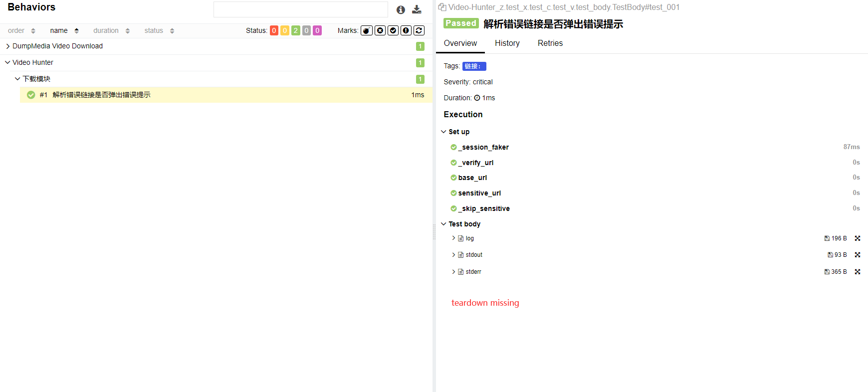Toggle the new passed checkmark mark filter
The height and width of the screenshot is (392, 868).
click(393, 30)
